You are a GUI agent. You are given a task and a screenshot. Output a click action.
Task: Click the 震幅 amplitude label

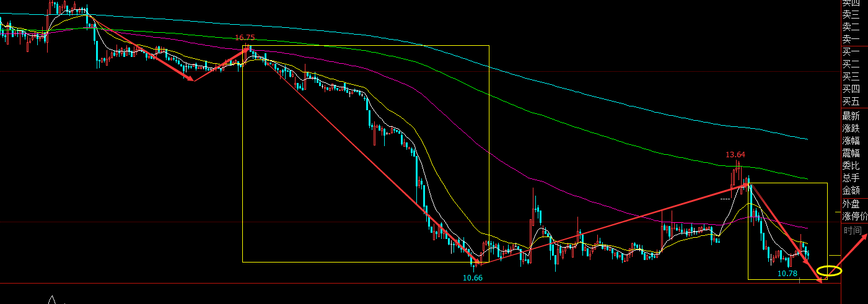pyautogui.click(x=851, y=153)
